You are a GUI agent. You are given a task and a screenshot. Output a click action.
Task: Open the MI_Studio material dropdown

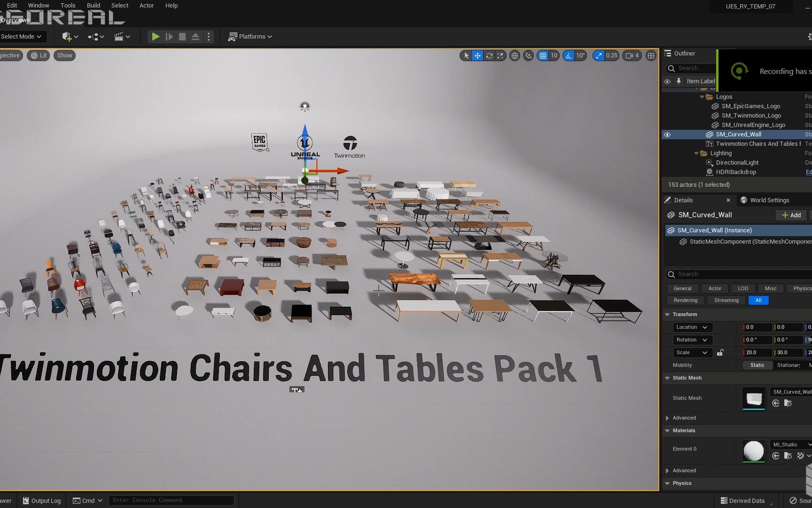coord(792,444)
